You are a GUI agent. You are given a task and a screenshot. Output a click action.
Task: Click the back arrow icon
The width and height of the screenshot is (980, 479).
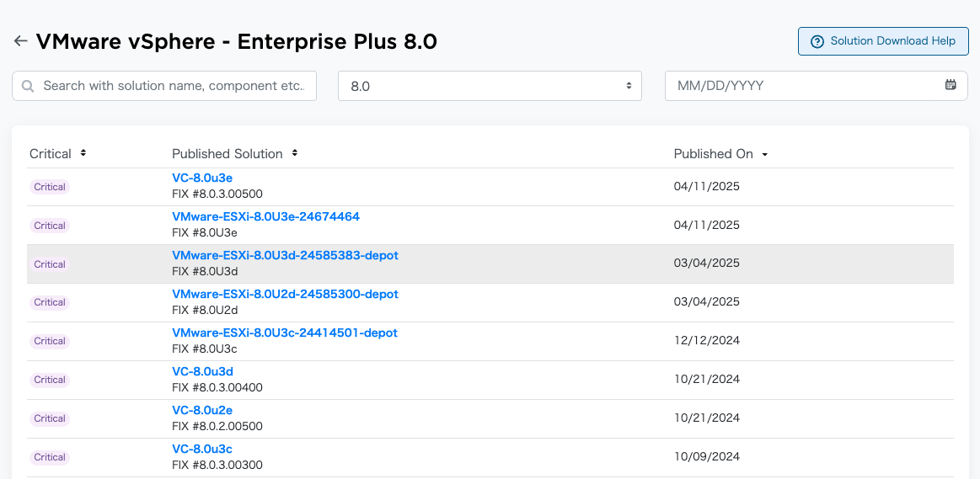[x=20, y=41]
